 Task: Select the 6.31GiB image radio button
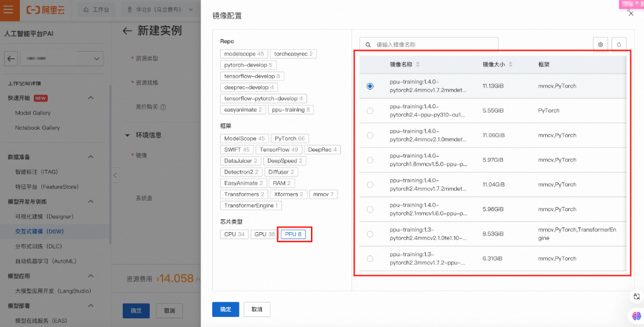coord(370,259)
